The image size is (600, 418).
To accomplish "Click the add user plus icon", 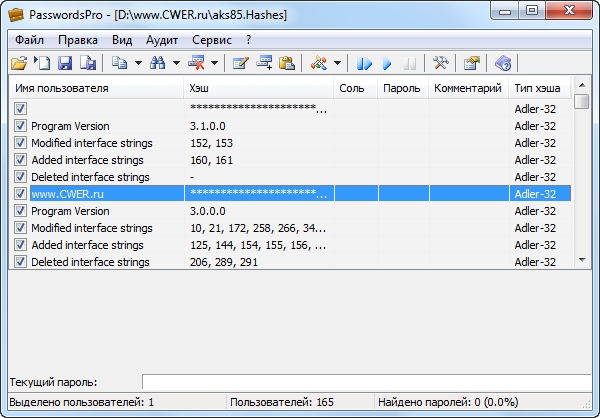I will pos(264,63).
